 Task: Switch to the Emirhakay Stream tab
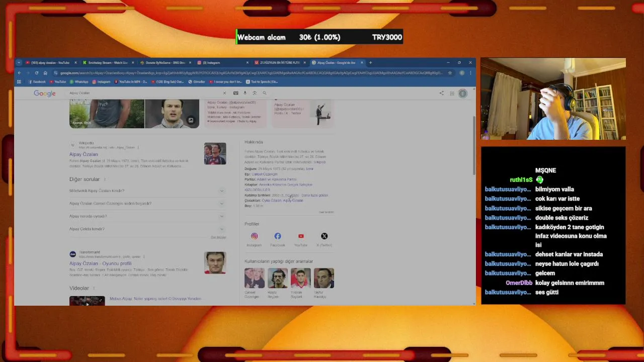pos(108,63)
